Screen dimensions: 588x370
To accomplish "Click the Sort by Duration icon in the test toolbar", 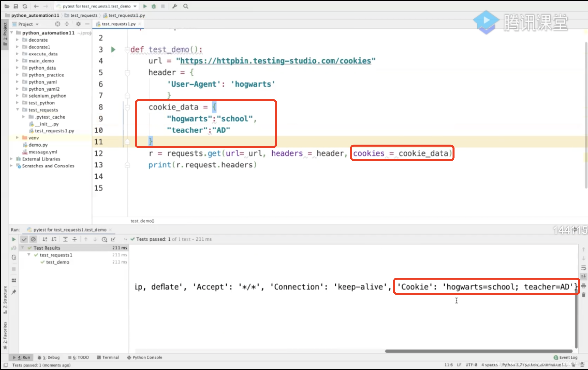I will coord(54,239).
